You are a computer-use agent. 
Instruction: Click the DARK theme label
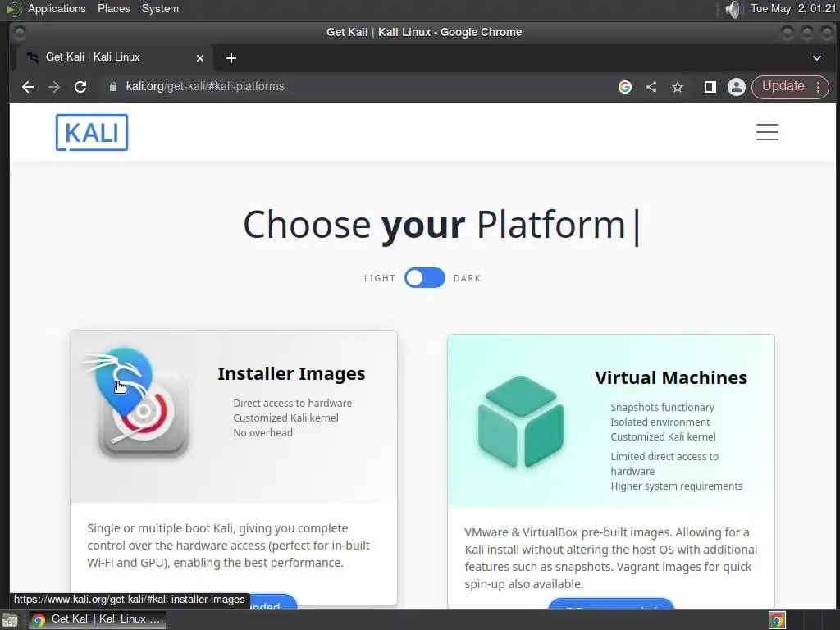[467, 278]
